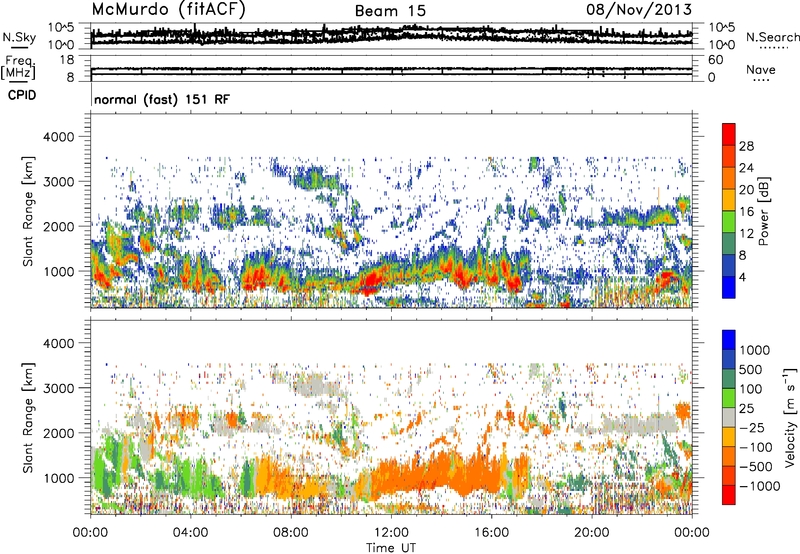Viewport: 800px width, 554px height.
Task: Click the '-1000' tick on Velocity colorbar
Action: pyautogui.click(x=760, y=486)
